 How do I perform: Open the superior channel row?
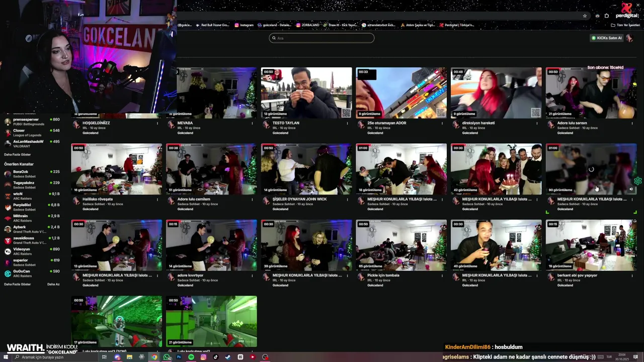(31, 262)
